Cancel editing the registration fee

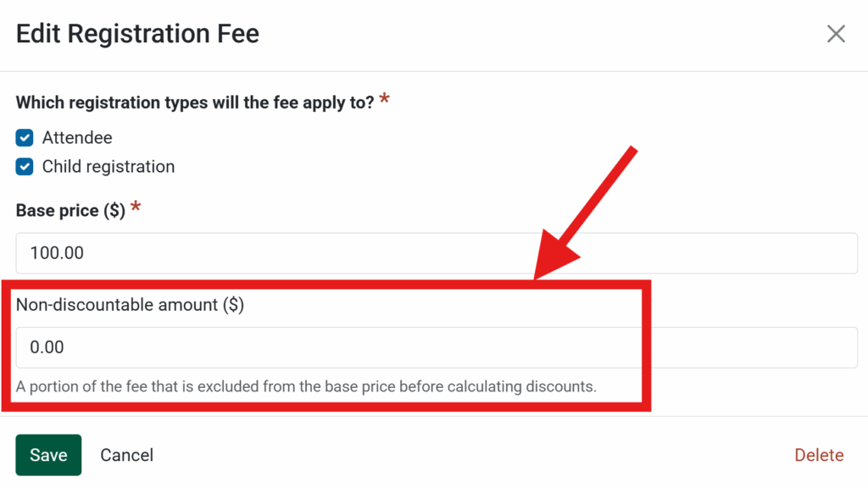(x=126, y=455)
